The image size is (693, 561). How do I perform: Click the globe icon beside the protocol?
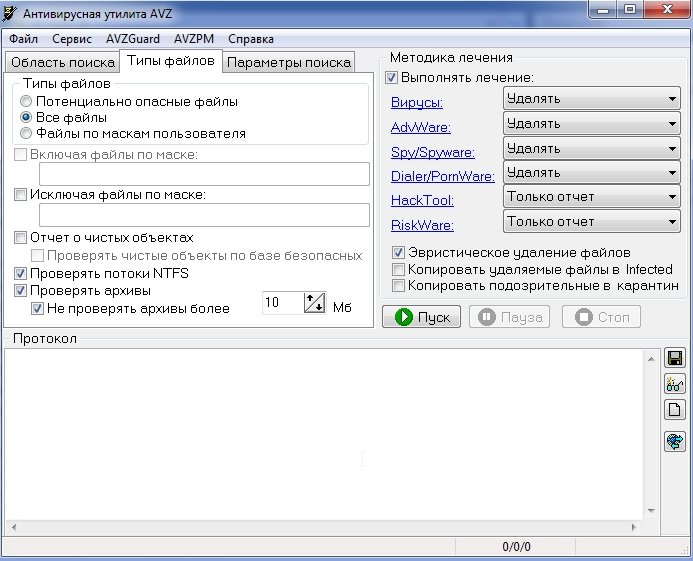pos(674,441)
